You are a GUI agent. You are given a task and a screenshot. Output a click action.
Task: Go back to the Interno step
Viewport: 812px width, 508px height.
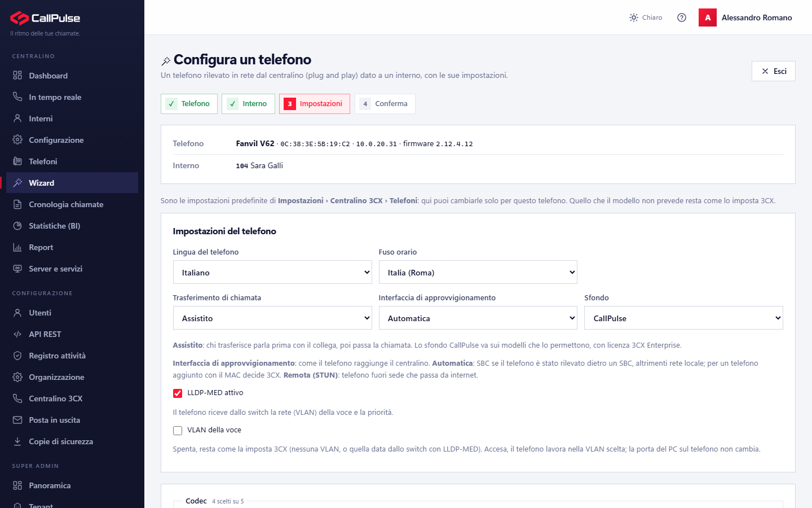[248, 104]
